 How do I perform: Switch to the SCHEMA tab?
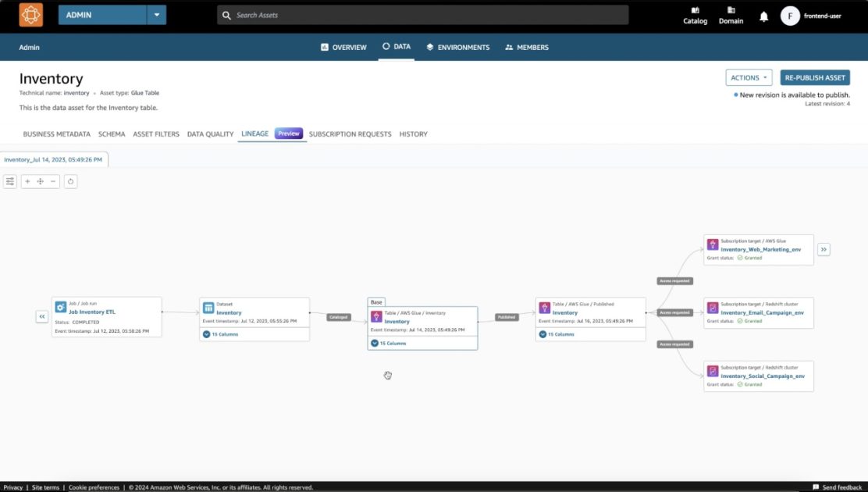pos(112,134)
